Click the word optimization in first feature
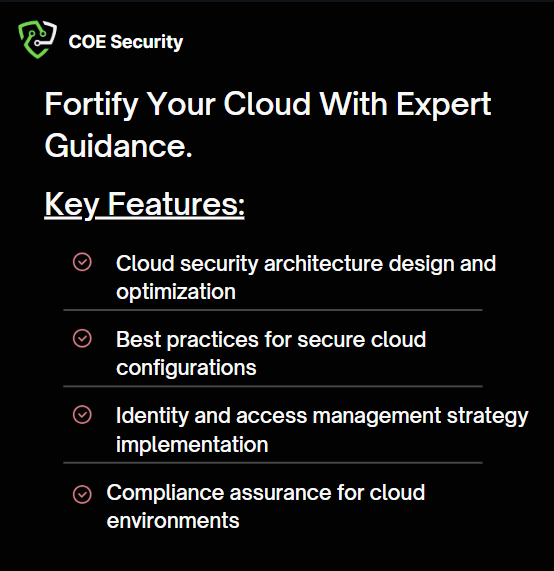The width and height of the screenshot is (554, 571). pos(176,292)
